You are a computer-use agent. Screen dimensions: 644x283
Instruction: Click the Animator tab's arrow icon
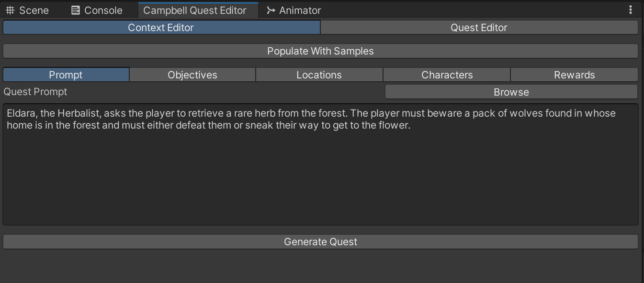[271, 10]
